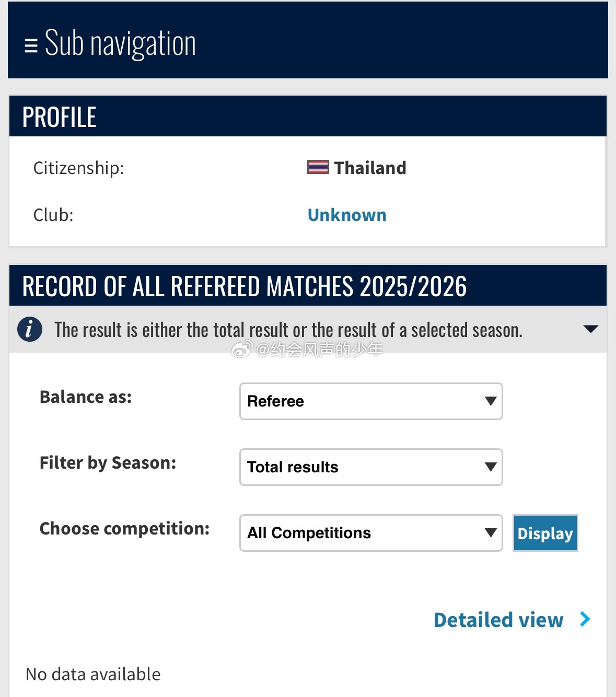This screenshot has width=616, height=697.
Task: Expand the info notice with the arrow
Action: pos(590,329)
